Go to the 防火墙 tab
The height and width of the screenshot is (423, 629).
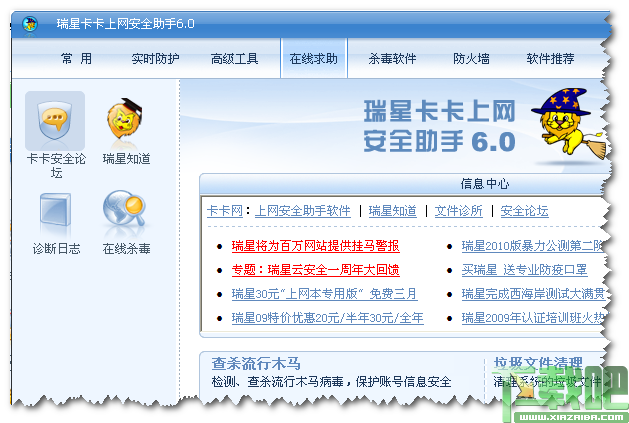471,59
